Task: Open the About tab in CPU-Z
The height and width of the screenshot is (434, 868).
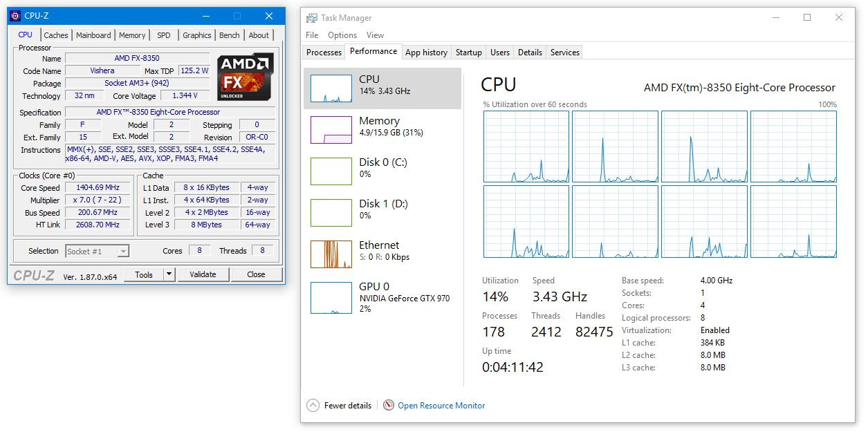Action: (x=259, y=35)
